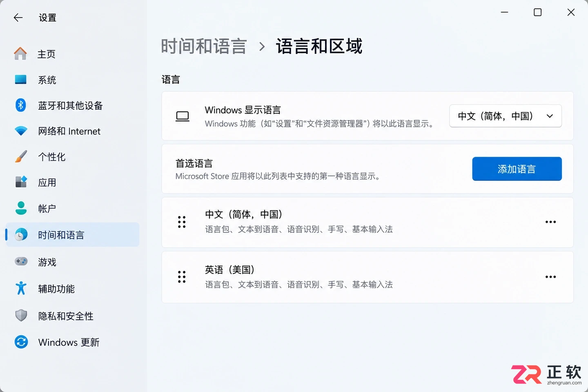Click the gamepad icon for 游戏

[21, 261]
